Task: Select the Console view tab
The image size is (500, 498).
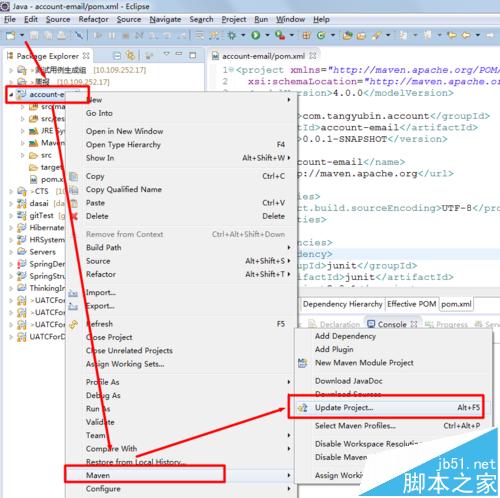Action: point(392,324)
